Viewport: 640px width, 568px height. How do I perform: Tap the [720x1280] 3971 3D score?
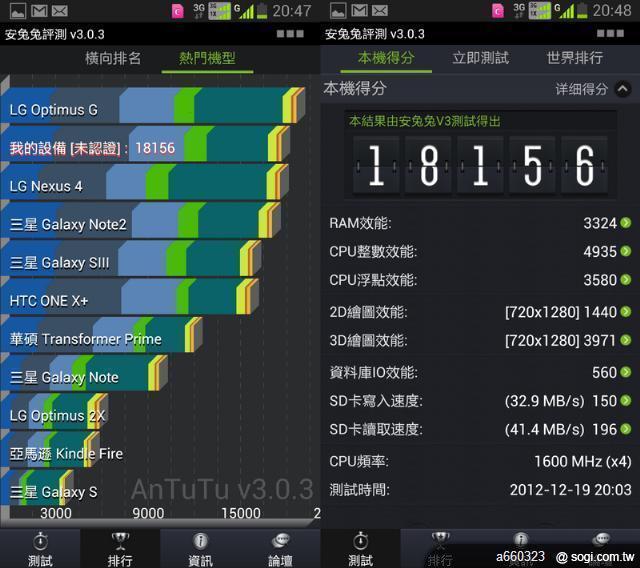[x=560, y=340]
